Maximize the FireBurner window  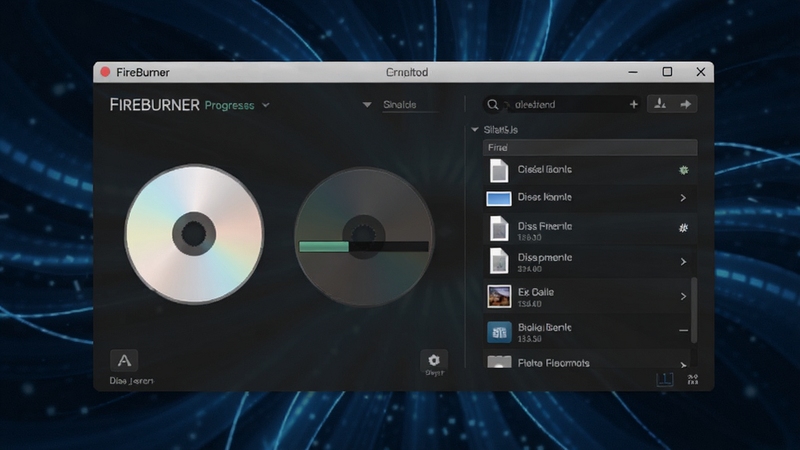coord(667,72)
